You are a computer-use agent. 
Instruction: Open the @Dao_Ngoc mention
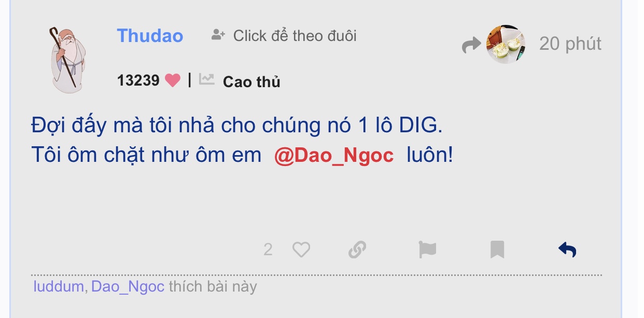point(334,156)
